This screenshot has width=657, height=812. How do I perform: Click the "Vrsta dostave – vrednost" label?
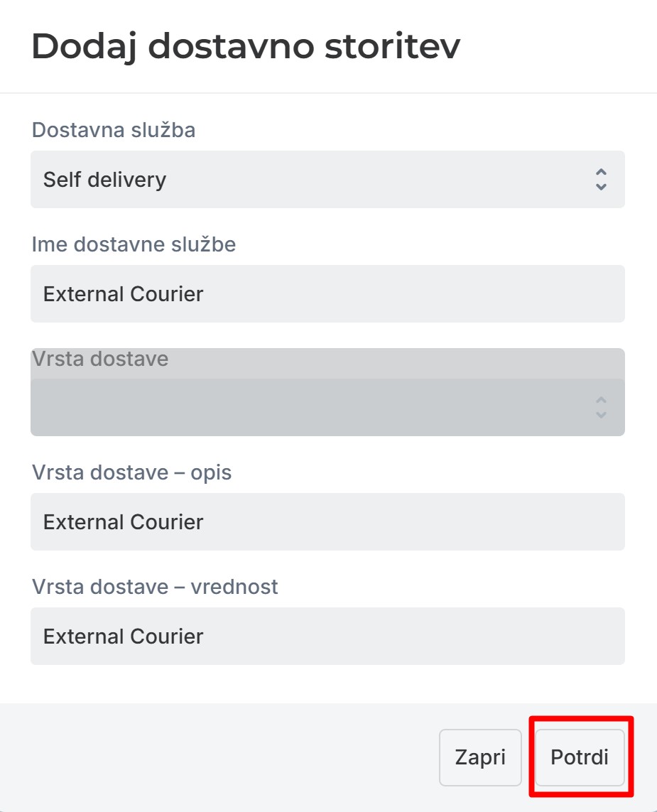pyautogui.click(x=155, y=587)
